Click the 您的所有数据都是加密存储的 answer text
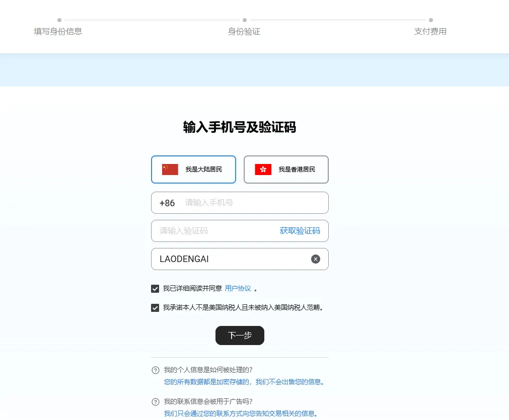 coord(244,382)
